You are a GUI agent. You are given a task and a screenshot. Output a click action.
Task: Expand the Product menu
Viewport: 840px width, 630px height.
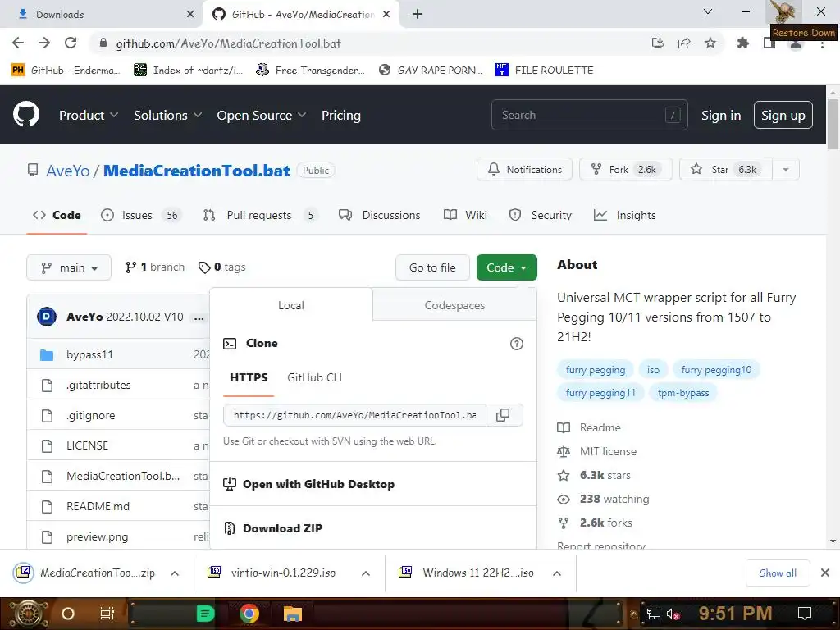pyautogui.click(x=89, y=115)
